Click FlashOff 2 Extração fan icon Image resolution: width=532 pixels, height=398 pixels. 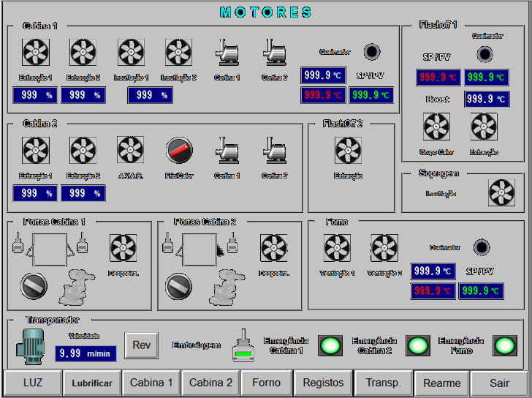tap(348, 151)
